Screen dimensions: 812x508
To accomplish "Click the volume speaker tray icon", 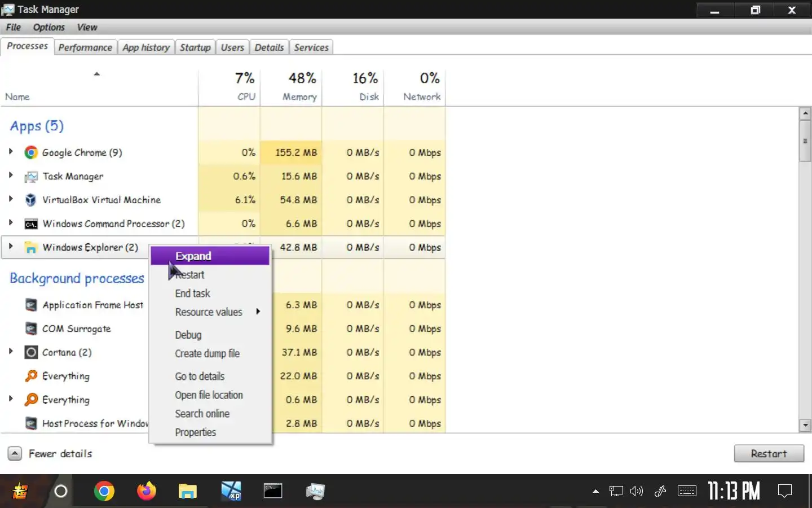I will pyautogui.click(x=637, y=491).
